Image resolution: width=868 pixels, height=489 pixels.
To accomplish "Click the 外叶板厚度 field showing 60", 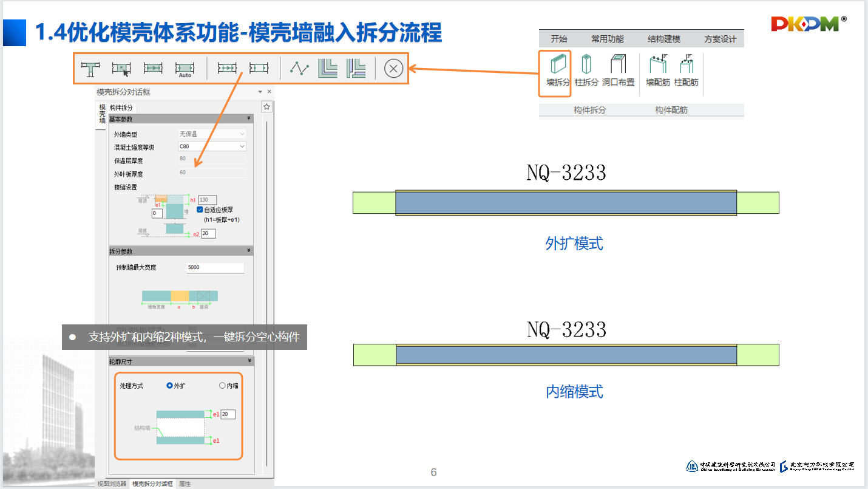I will [212, 173].
